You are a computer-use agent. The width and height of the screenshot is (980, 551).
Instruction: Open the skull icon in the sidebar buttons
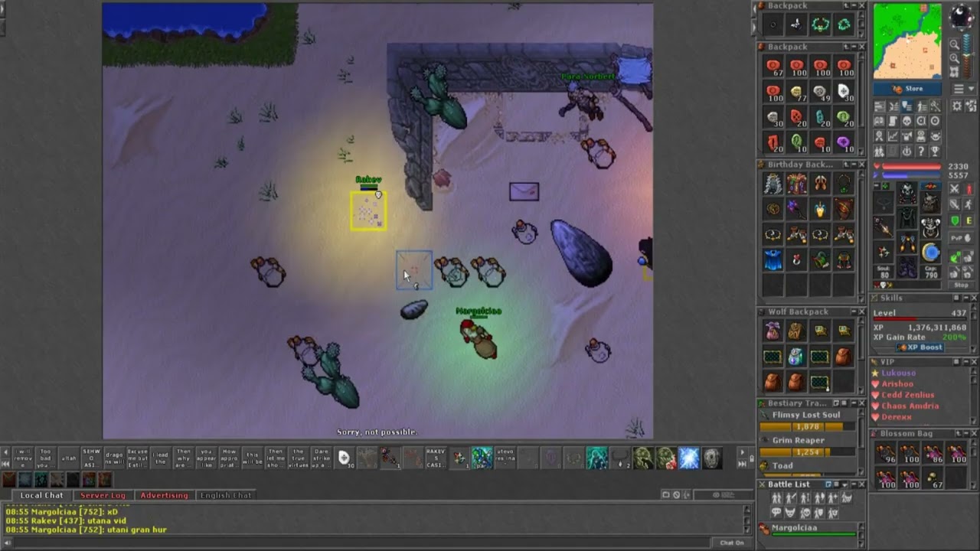(x=907, y=121)
